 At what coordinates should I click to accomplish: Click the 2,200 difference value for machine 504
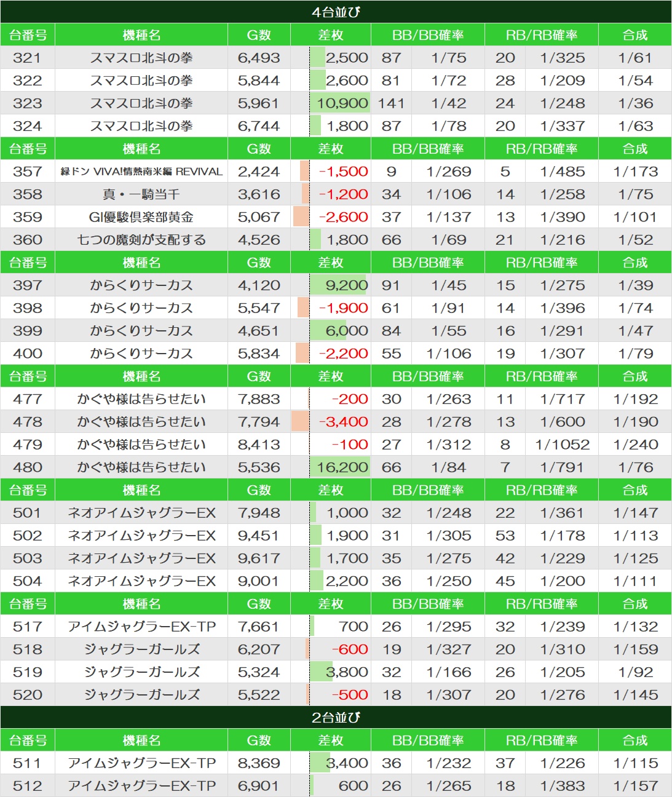pyautogui.click(x=347, y=581)
